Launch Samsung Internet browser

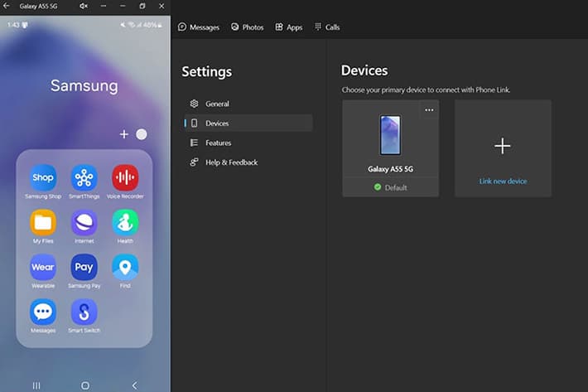[84, 222]
